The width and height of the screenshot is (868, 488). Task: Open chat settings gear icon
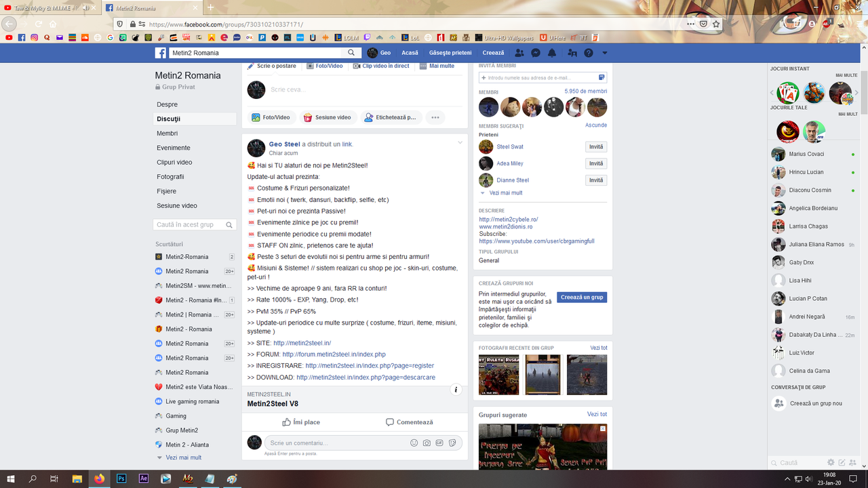click(x=831, y=463)
